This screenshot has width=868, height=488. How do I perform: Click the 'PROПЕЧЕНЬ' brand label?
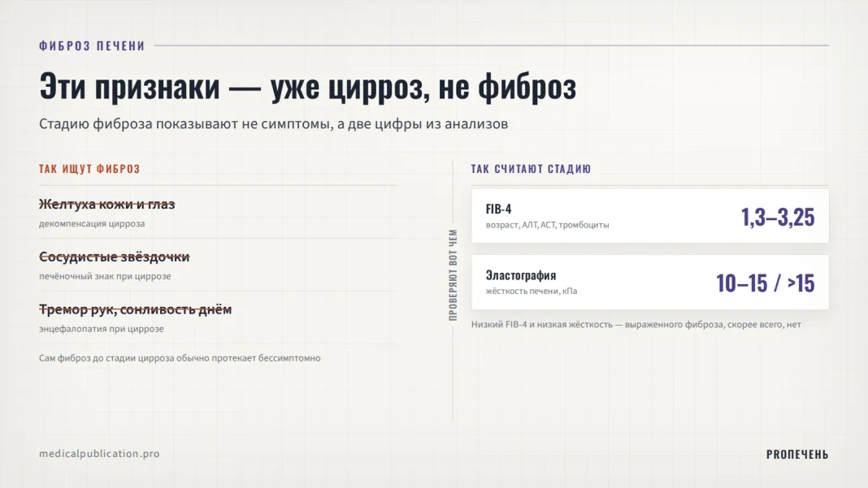click(x=797, y=454)
